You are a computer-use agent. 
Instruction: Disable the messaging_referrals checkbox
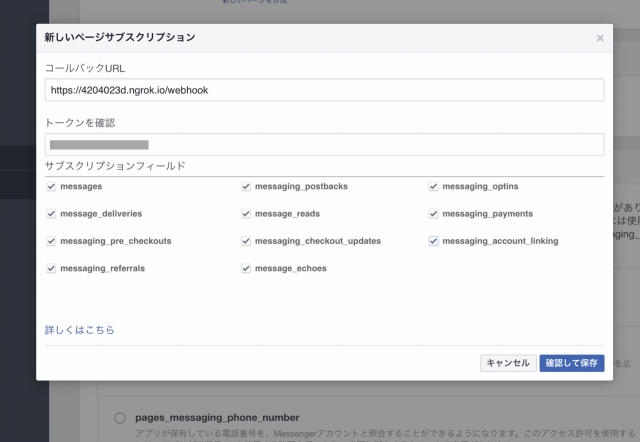click(x=51, y=268)
